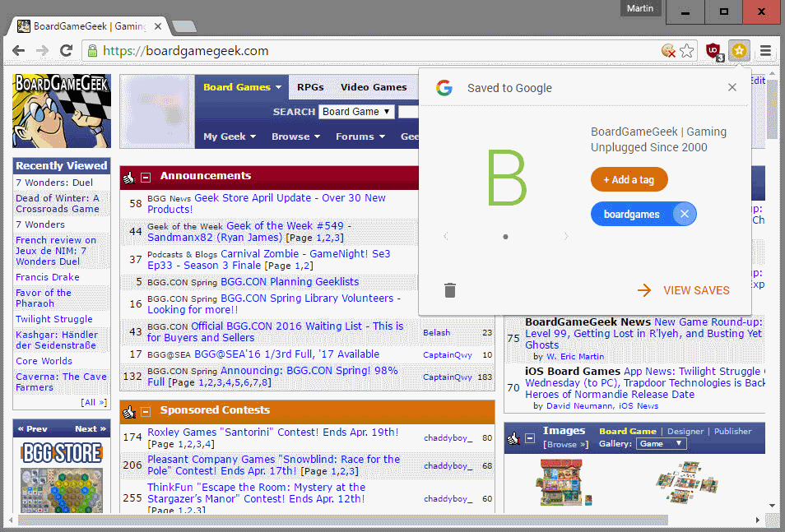Switch to the RPGs tab
The width and height of the screenshot is (785, 532).
click(x=310, y=87)
